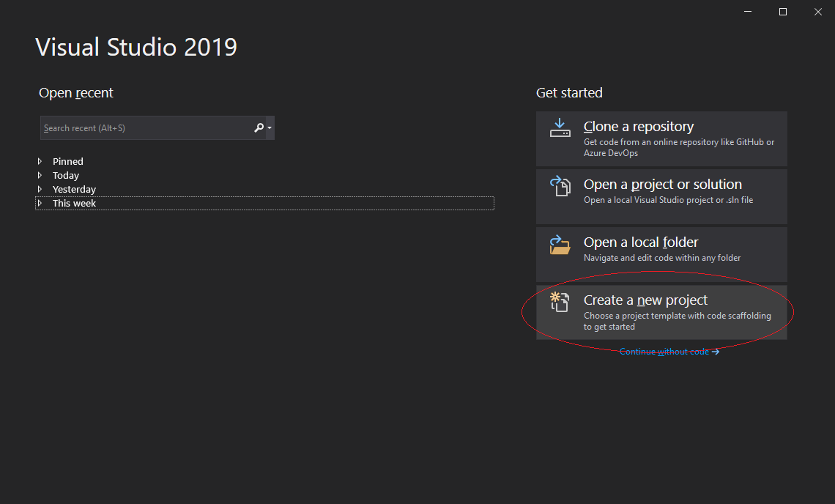835x504 pixels.
Task: Click the magnifier search icon in recent search
Action: click(259, 128)
